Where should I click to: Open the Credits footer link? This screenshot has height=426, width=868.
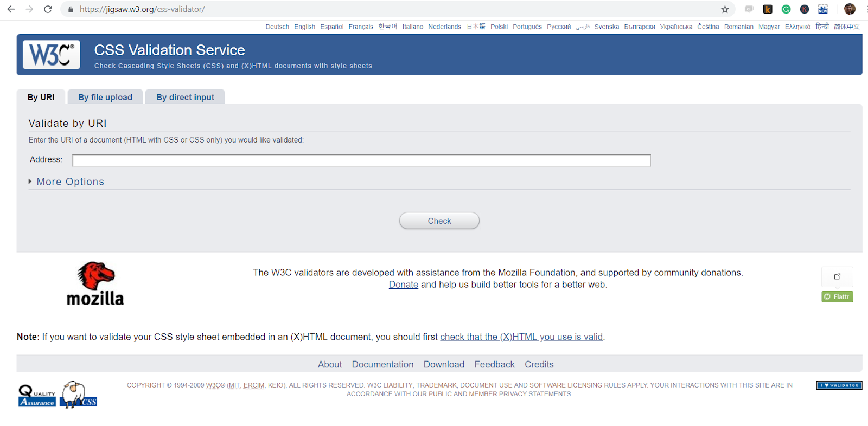(539, 365)
